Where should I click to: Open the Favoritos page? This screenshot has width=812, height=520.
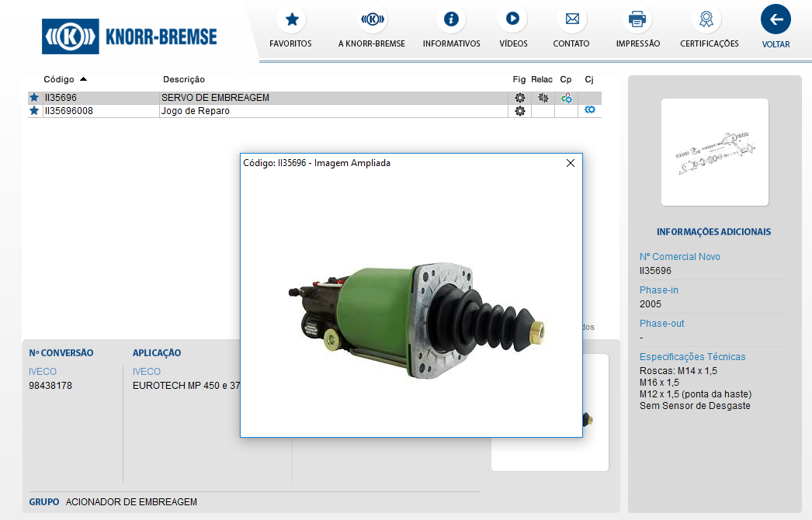click(291, 19)
